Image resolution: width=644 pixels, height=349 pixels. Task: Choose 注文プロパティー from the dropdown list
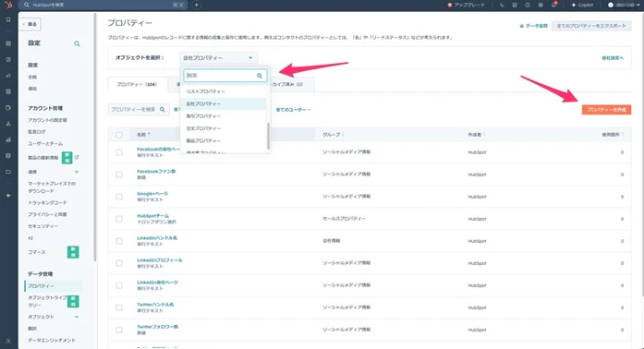pos(224,128)
